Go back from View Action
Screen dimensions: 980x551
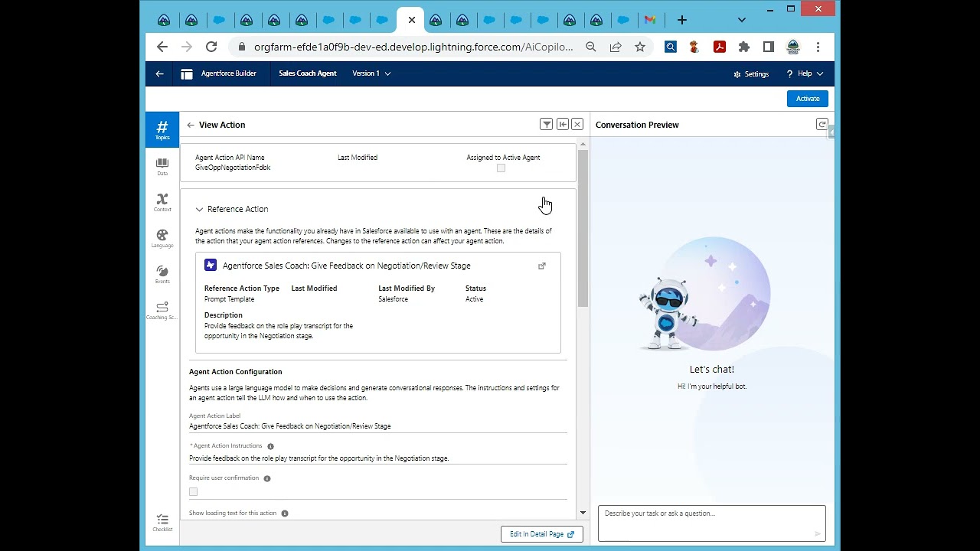(x=191, y=125)
